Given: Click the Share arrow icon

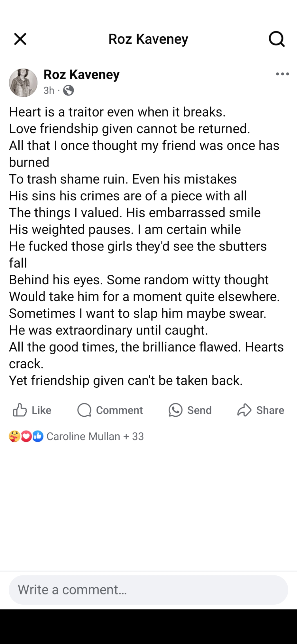Looking at the screenshot, I should tap(244, 410).
